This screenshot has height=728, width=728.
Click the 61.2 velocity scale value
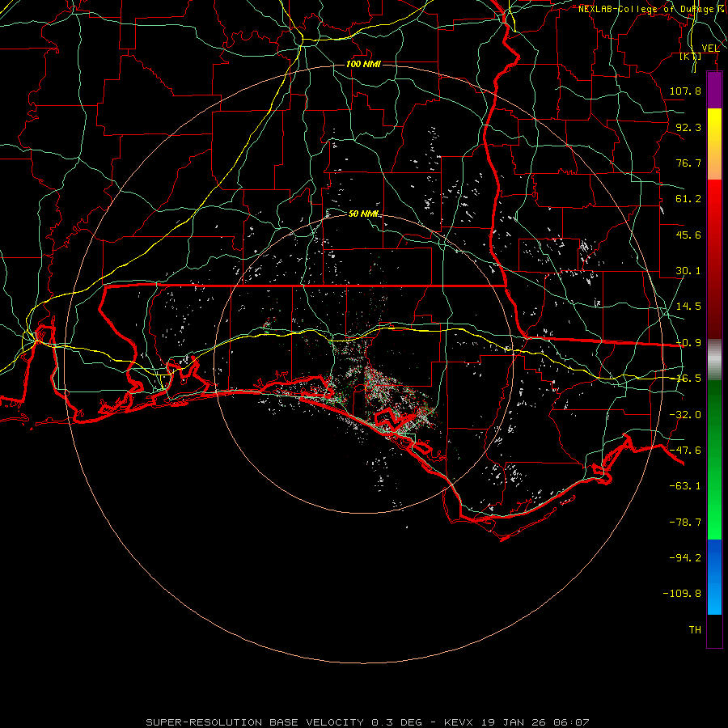pos(688,199)
